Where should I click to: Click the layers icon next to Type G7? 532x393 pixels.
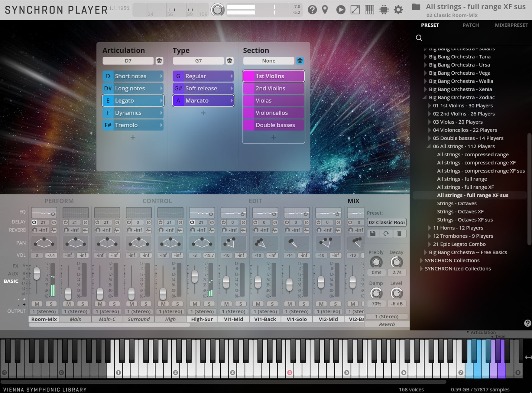(x=230, y=61)
